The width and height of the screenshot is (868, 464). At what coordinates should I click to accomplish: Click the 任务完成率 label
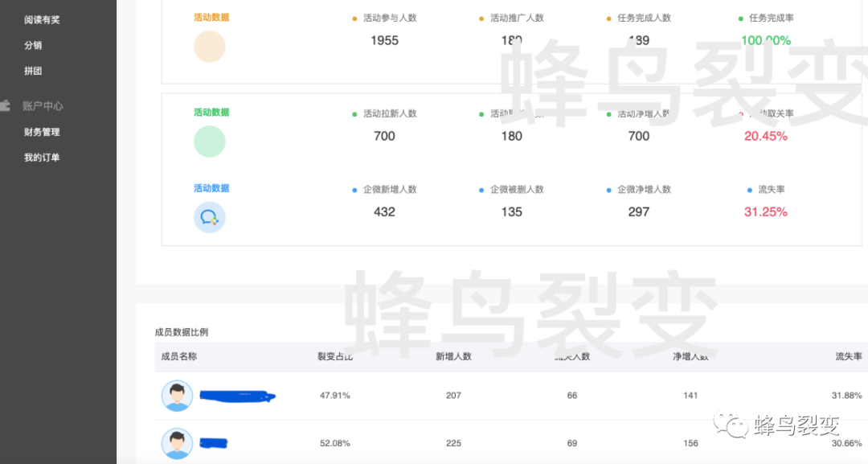tap(771, 18)
